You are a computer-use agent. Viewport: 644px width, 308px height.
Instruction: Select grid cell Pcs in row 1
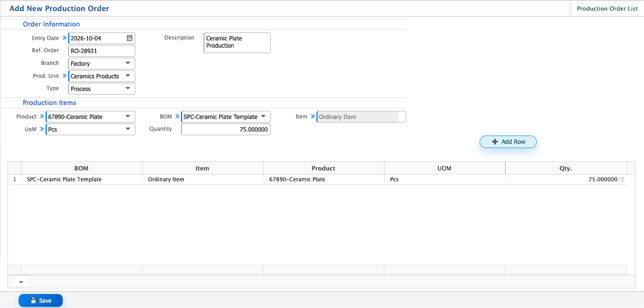(x=445, y=180)
